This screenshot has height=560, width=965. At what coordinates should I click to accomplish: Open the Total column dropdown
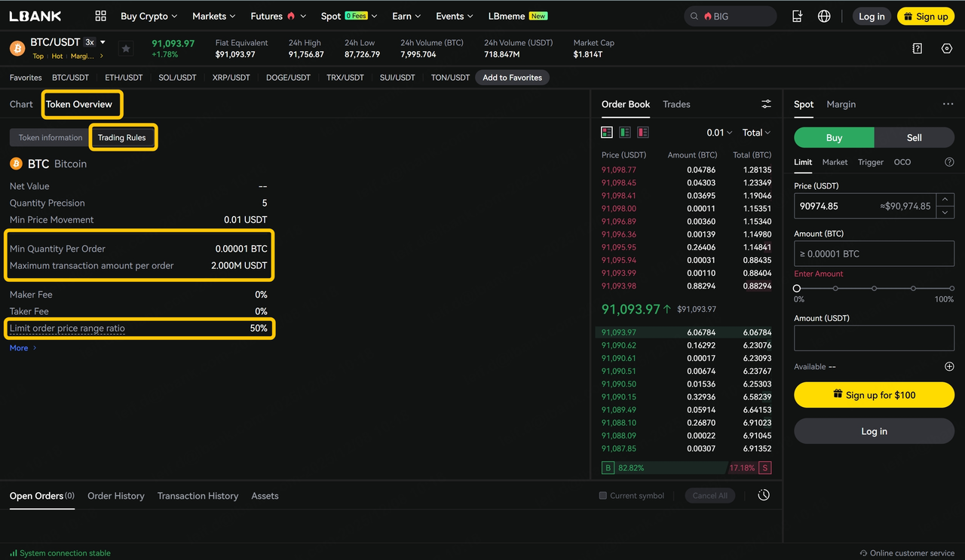(x=756, y=133)
